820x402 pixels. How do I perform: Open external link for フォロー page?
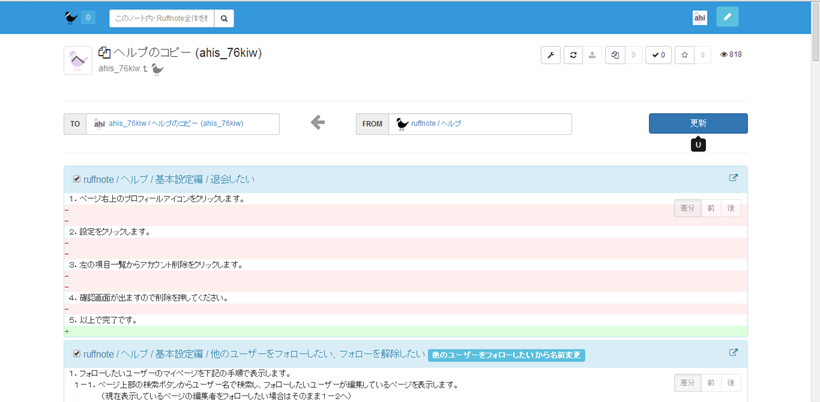coord(733,353)
